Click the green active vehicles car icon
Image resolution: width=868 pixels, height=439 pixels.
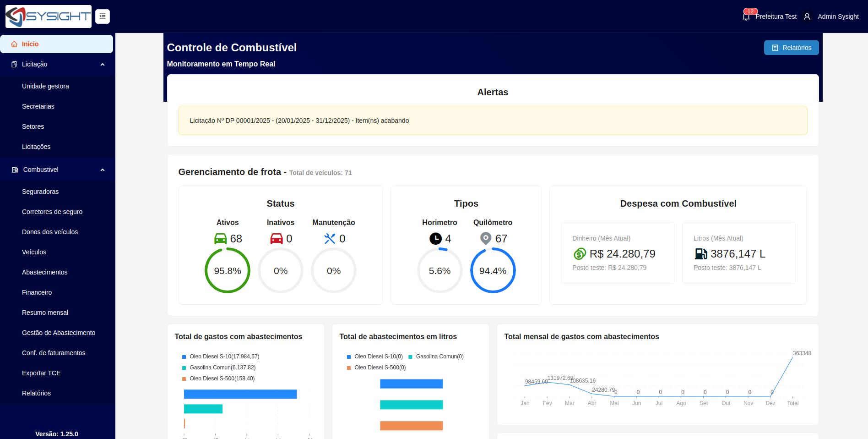[x=221, y=239]
